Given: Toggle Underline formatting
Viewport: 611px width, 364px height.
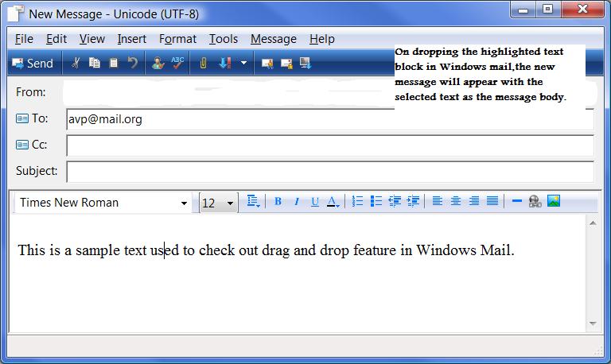Looking at the screenshot, I should pos(315,201).
